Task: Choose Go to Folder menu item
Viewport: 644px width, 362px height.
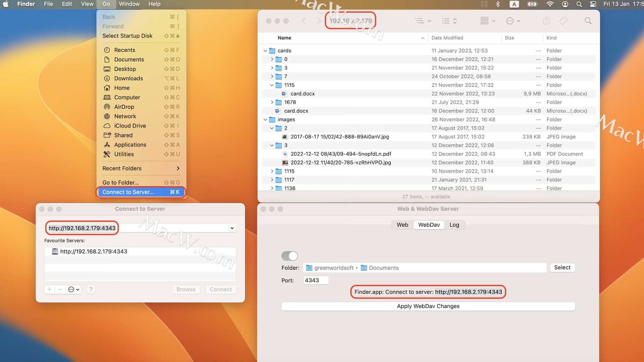Action: tap(141, 182)
